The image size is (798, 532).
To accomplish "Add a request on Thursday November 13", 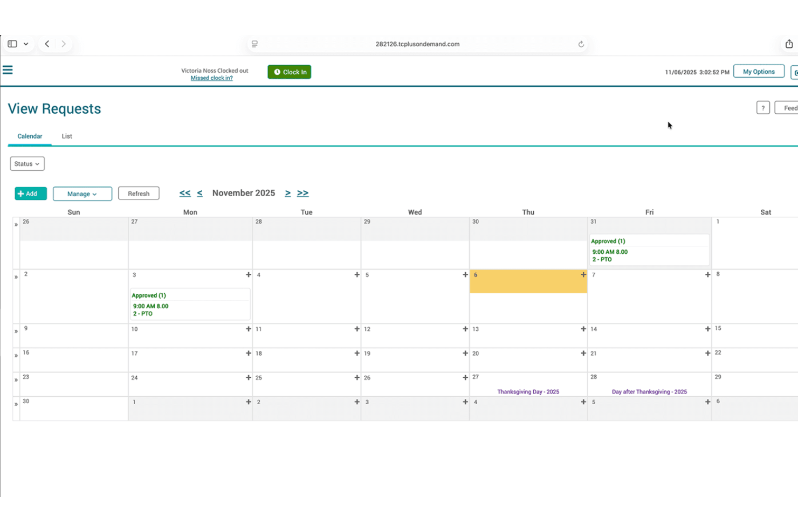I will click(x=583, y=329).
